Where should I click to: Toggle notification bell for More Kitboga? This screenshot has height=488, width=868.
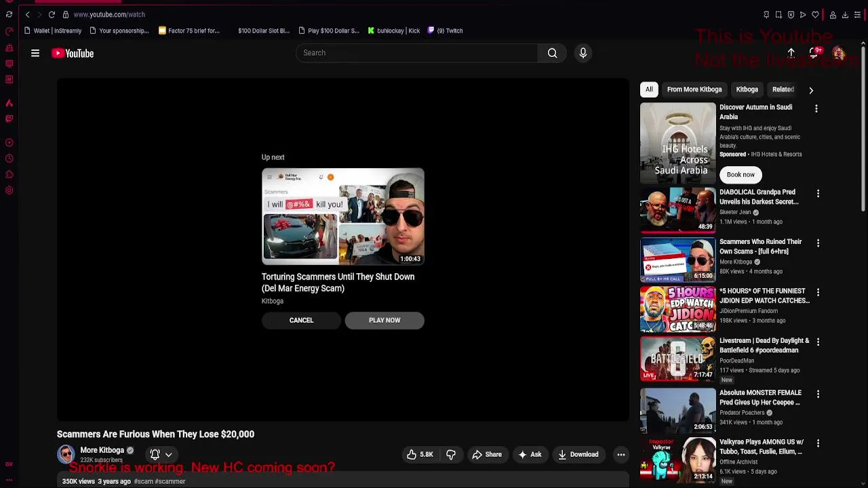tap(155, 455)
